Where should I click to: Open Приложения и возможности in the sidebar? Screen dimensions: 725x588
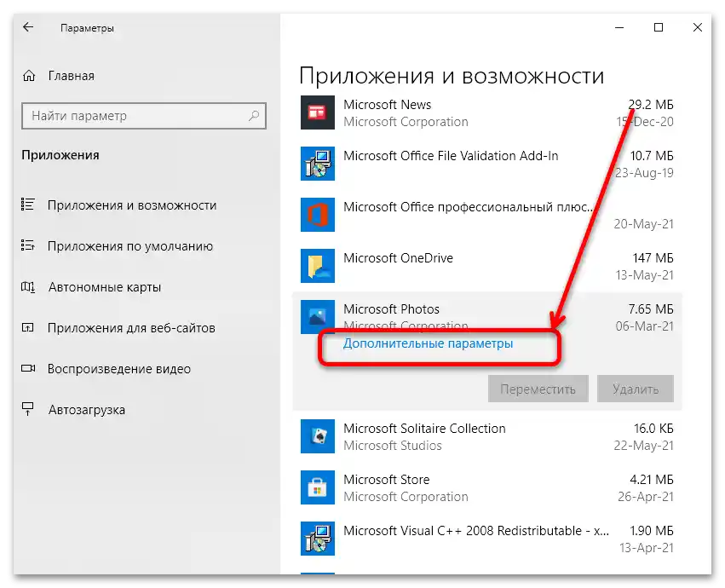coord(132,205)
